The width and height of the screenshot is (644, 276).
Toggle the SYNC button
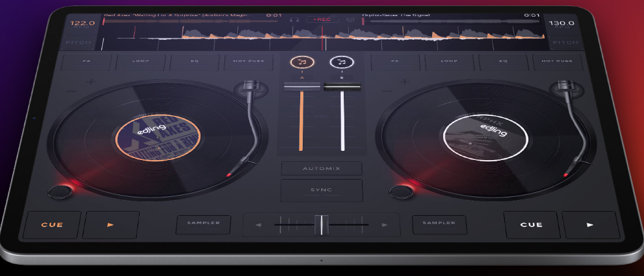coord(322,190)
